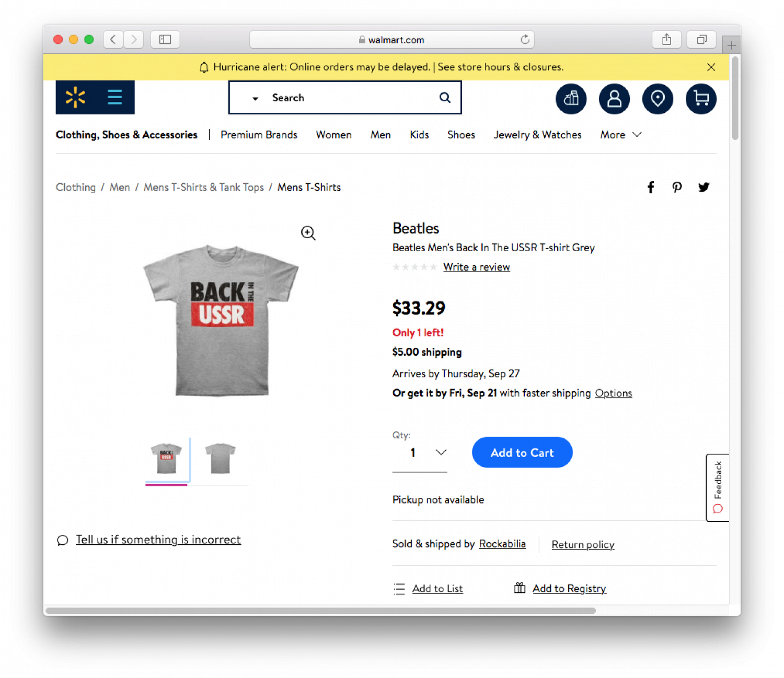Show the Safari sidebar
The width and height of the screenshot is (784, 678).
(x=165, y=39)
